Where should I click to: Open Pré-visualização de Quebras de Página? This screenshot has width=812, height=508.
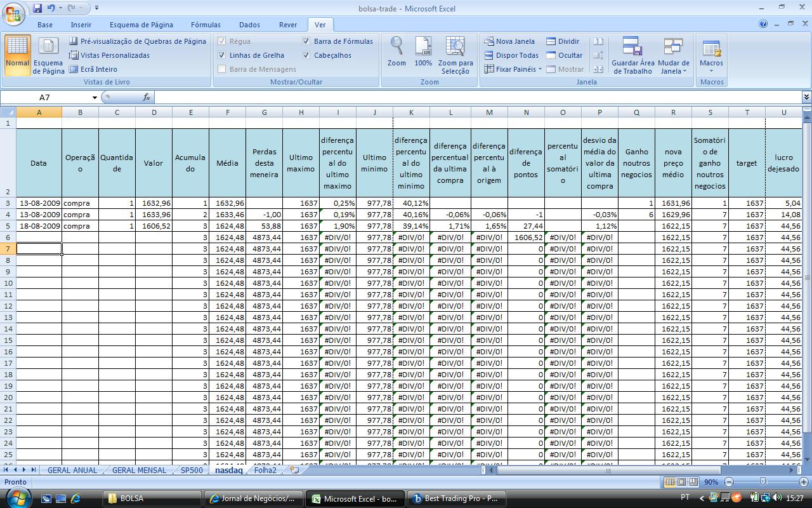137,41
